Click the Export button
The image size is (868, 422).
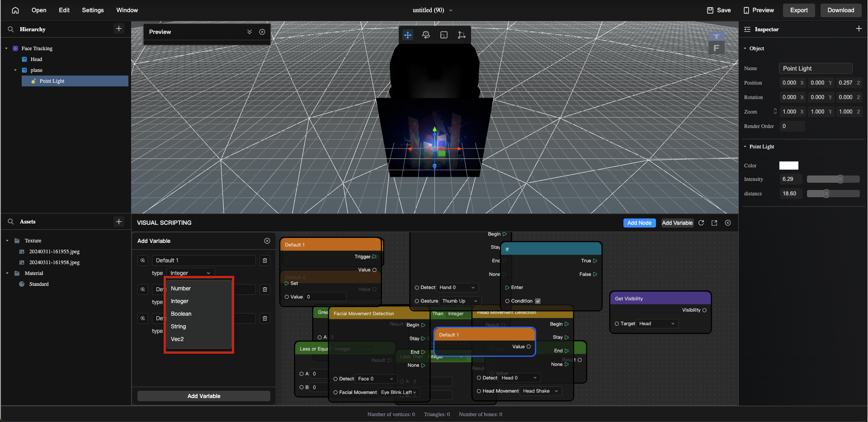click(799, 10)
